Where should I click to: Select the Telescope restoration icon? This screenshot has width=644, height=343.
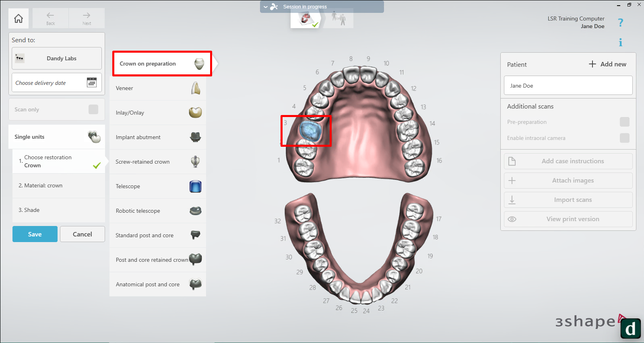point(195,187)
